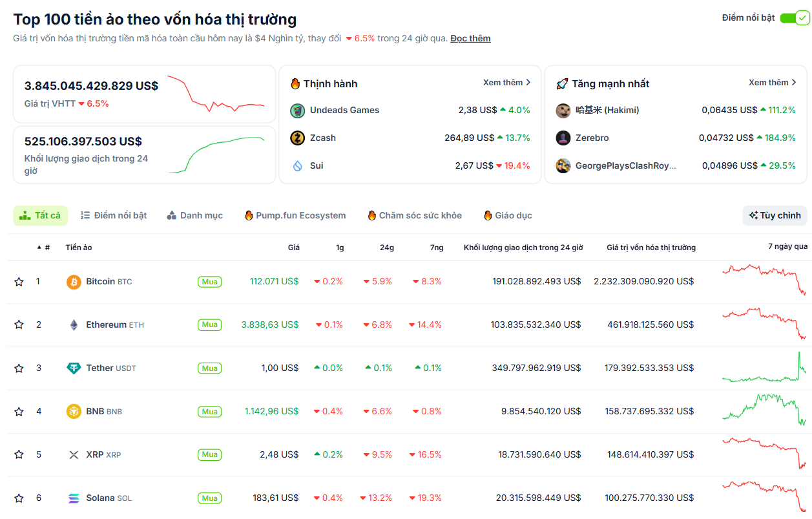The height and width of the screenshot is (519, 812).
Task: Star Bitcoin to add to watchlist
Action: point(19,281)
